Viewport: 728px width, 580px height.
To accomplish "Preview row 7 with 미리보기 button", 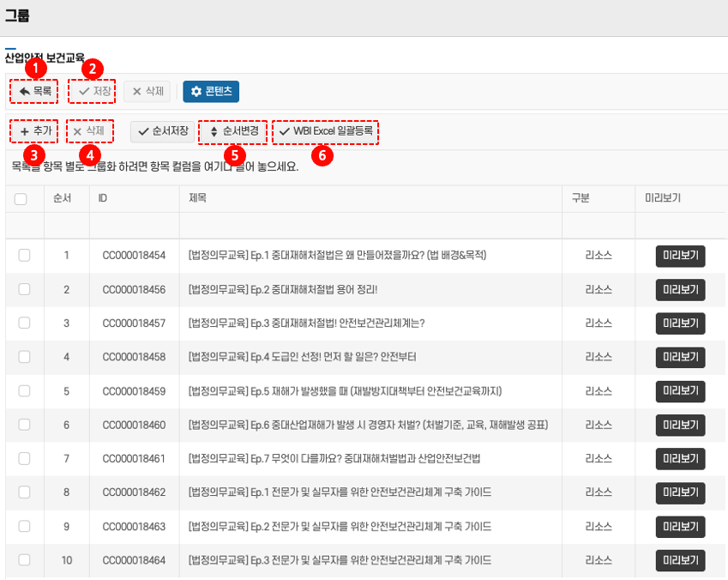I will click(x=680, y=459).
